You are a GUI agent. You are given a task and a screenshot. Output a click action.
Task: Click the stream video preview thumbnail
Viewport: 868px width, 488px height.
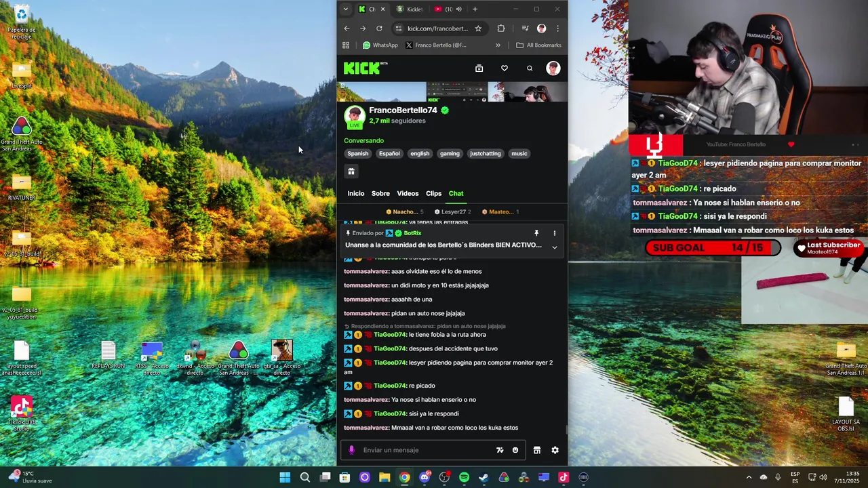tap(452, 91)
